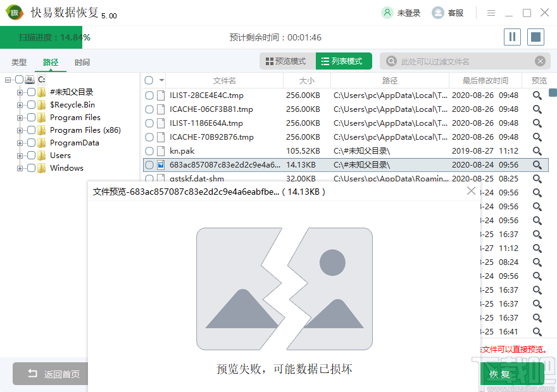Check the Program Files checkbox
Screen dimensions: 557x392
(31, 118)
